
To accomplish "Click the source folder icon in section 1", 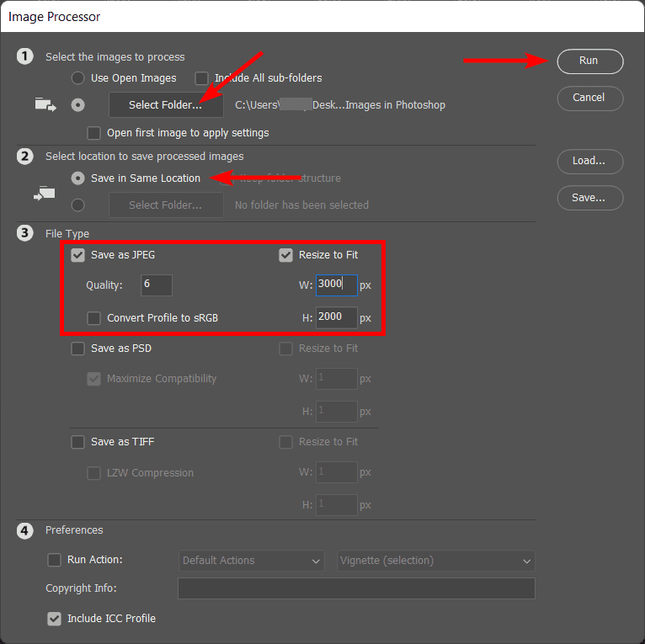I will click(45, 105).
